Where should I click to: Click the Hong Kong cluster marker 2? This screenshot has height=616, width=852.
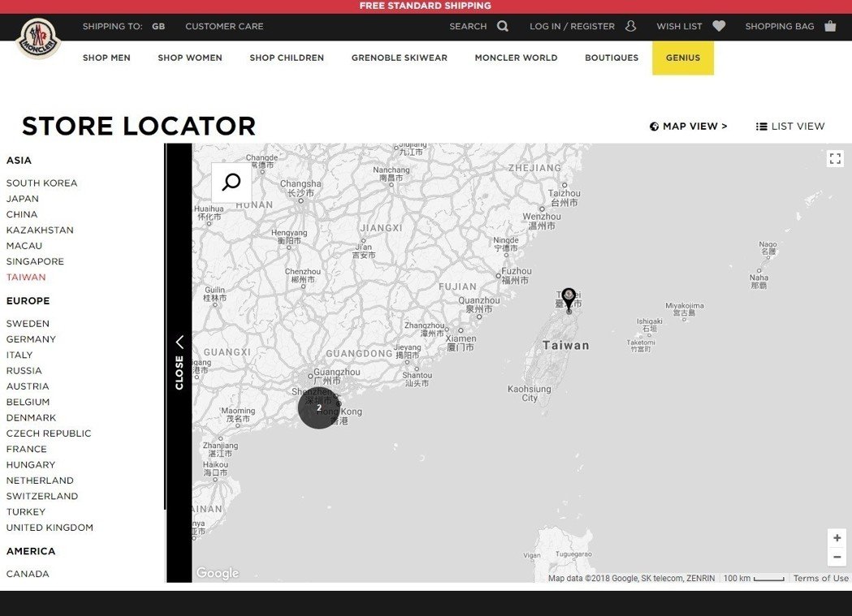[x=319, y=407]
